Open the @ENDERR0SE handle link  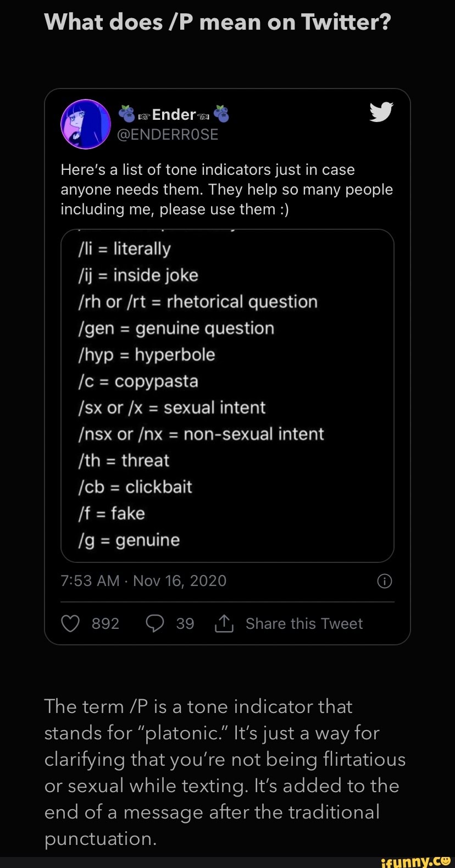(168, 135)
